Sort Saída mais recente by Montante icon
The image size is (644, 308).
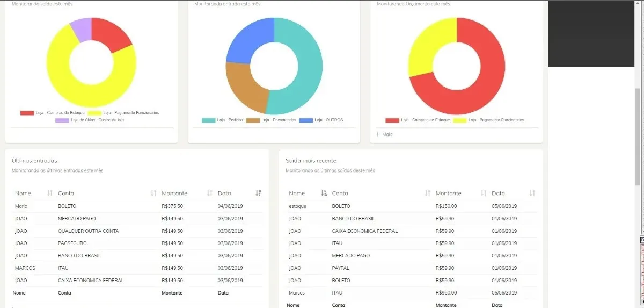[484, 193]
